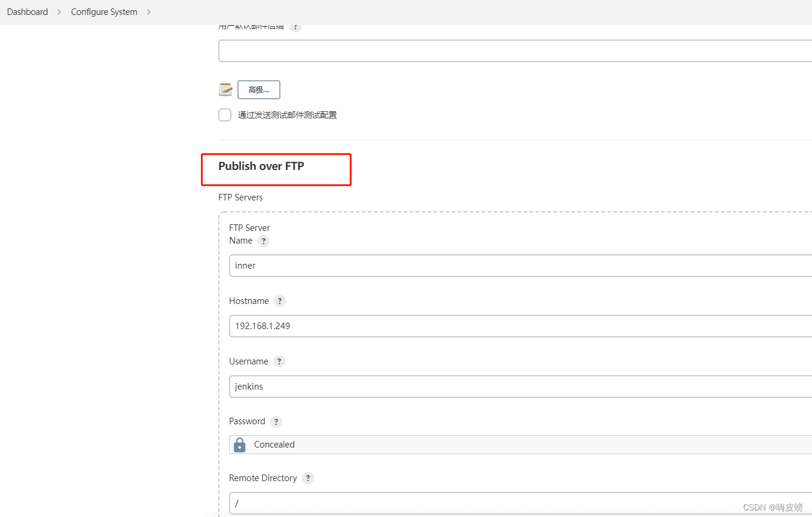
Task: Open help for Hostname field
Action: pyautogui.click(x=279, y=300)
